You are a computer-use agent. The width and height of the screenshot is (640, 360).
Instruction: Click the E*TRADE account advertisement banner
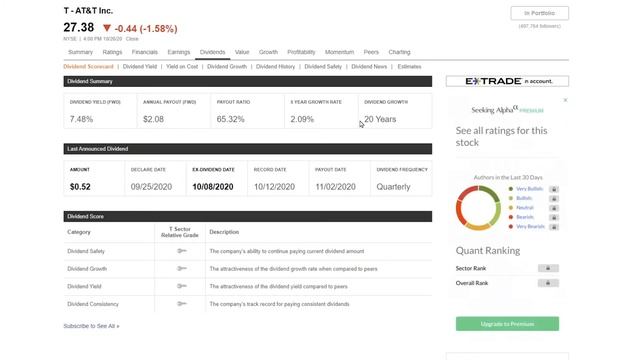point(507,81)
